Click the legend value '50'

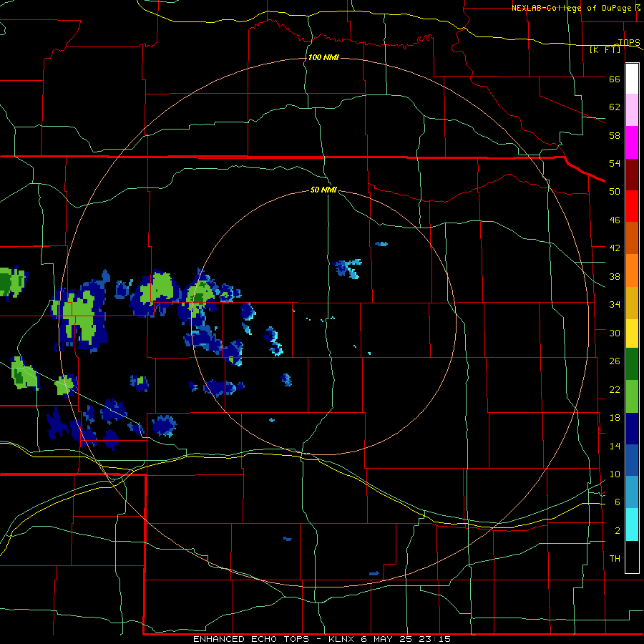point(615,191)
